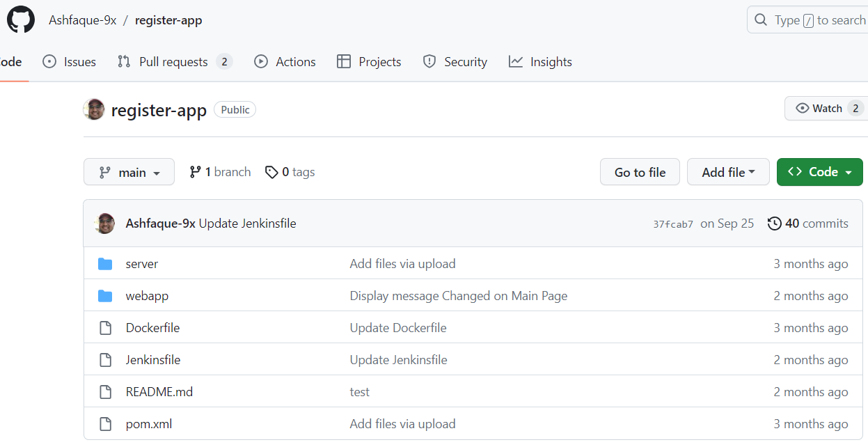Open the pom.xml file

(149, 424)
